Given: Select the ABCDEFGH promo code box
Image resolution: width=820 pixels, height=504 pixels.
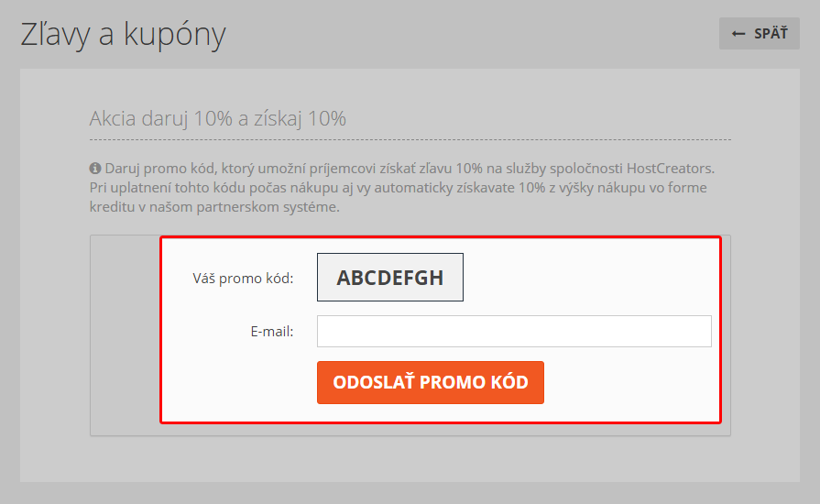Looking at the screenshot, I should [x=390, y=277].
